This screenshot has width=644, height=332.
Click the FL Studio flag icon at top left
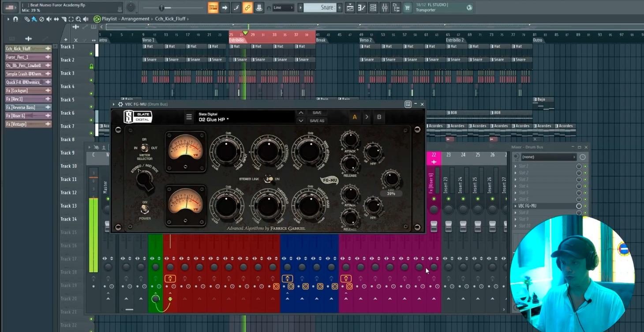click(9, 8)
